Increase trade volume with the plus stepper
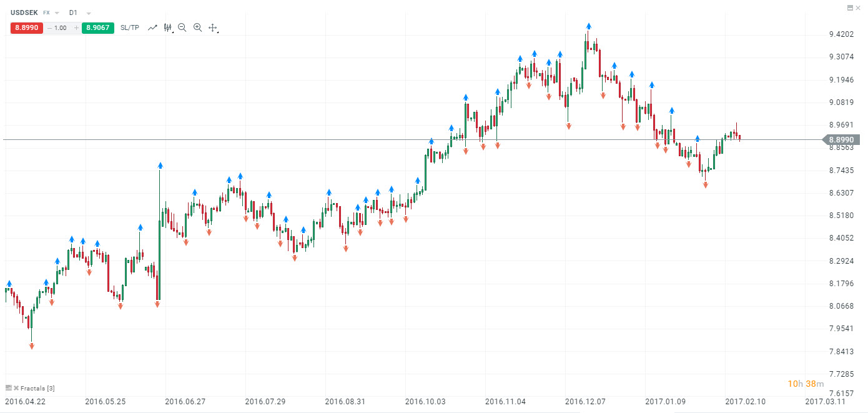The width and height of the screenshot is (868, 413). (x=76, y=27)
